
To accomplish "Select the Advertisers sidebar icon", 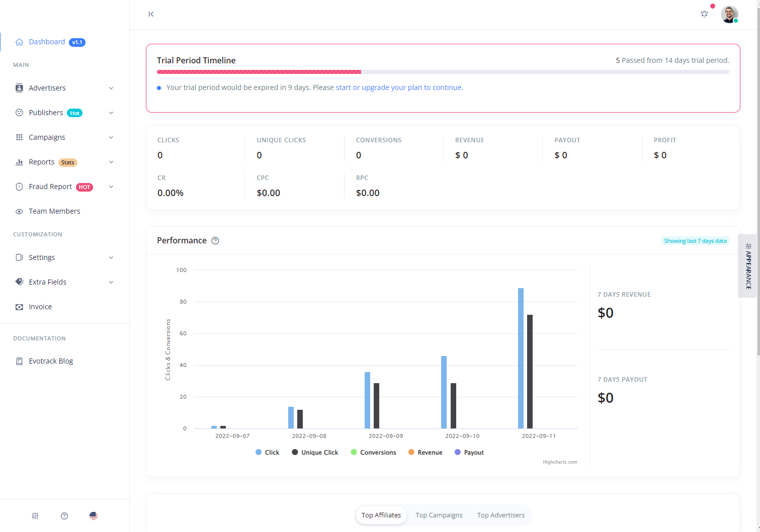I will coord(19,87).
